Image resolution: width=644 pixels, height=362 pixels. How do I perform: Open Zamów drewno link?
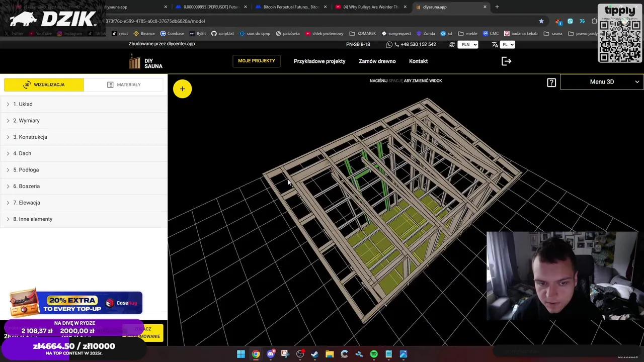coord(377,61)
